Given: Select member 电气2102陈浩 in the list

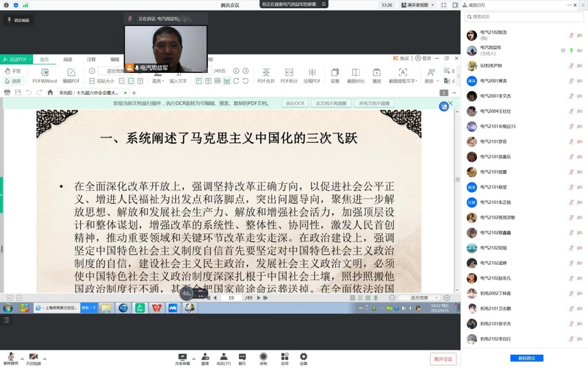Looking at the screenshot, I should click(x=494, y=33).
